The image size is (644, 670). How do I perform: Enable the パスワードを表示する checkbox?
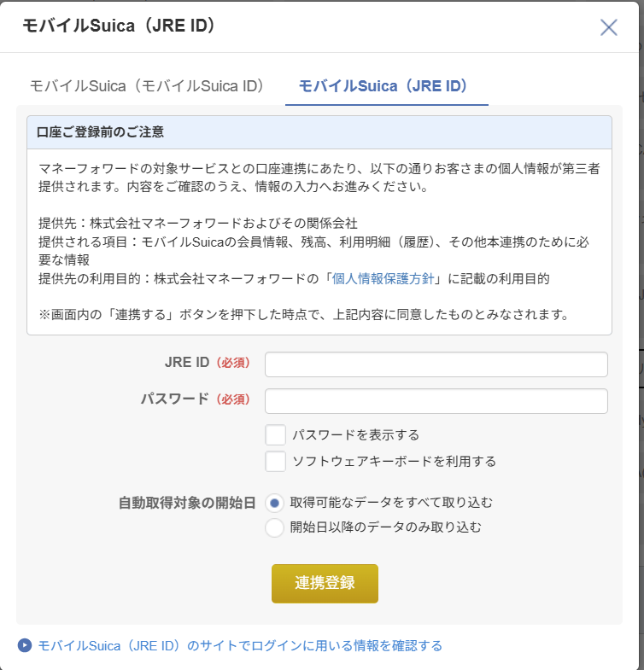tap(275, 435)
